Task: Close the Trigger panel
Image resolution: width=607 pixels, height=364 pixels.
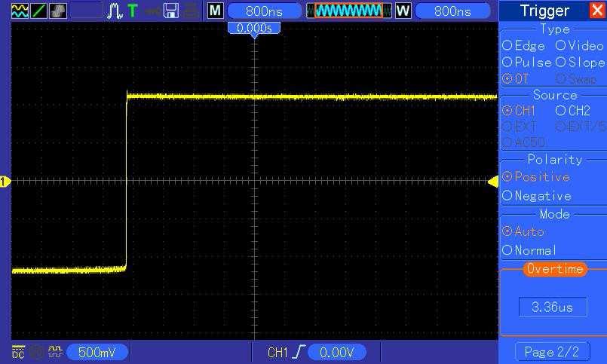Action: [597, 11]
